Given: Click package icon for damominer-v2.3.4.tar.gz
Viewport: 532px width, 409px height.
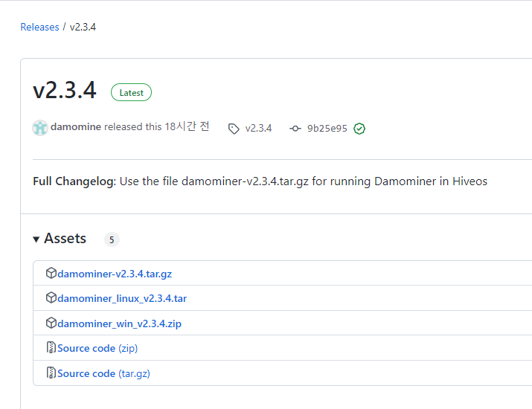Looking at the screenshot, I should click(x=51, y=273).
